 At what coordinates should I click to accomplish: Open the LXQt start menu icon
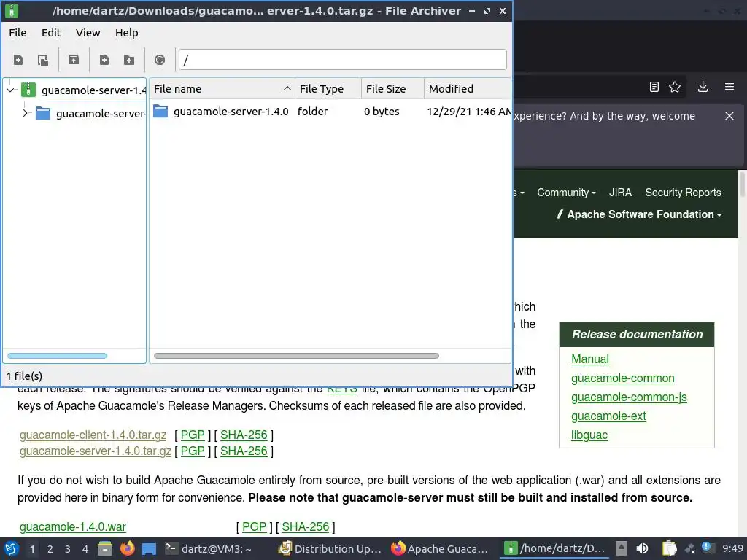click(12, 548)
